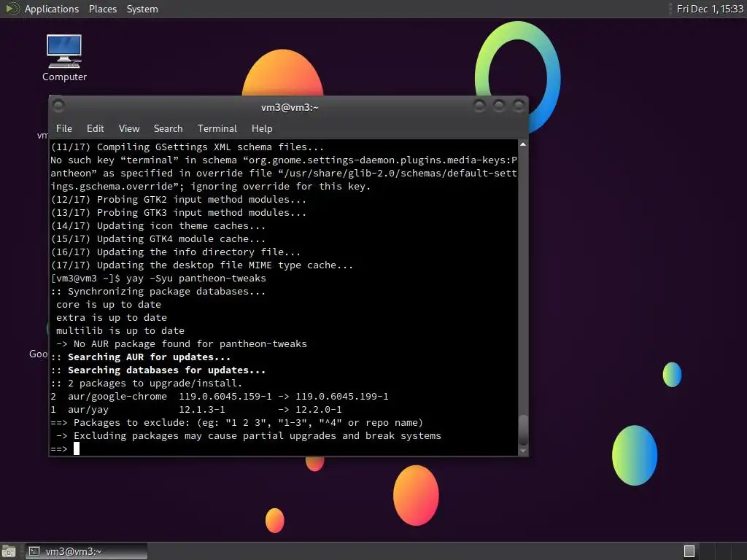Viewport: 747px width, 560px height.
Task: Open the terminal Search menu
Action: [169, 128]
